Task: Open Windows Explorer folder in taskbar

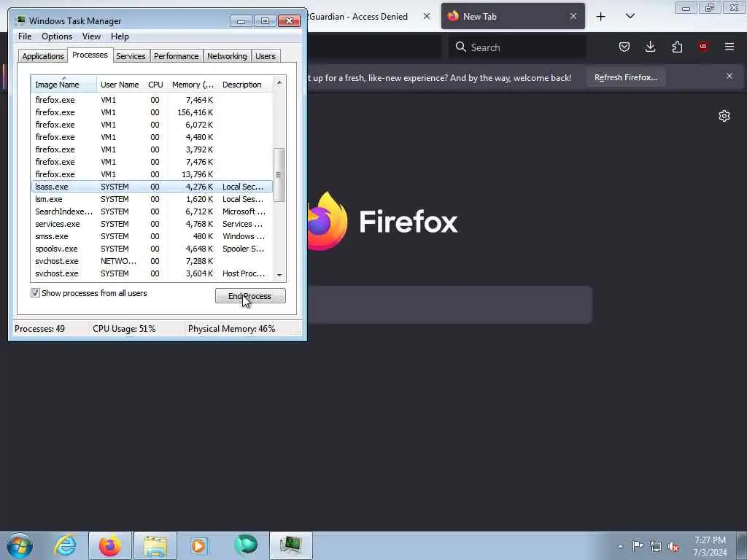Action: tap(155, 545)
